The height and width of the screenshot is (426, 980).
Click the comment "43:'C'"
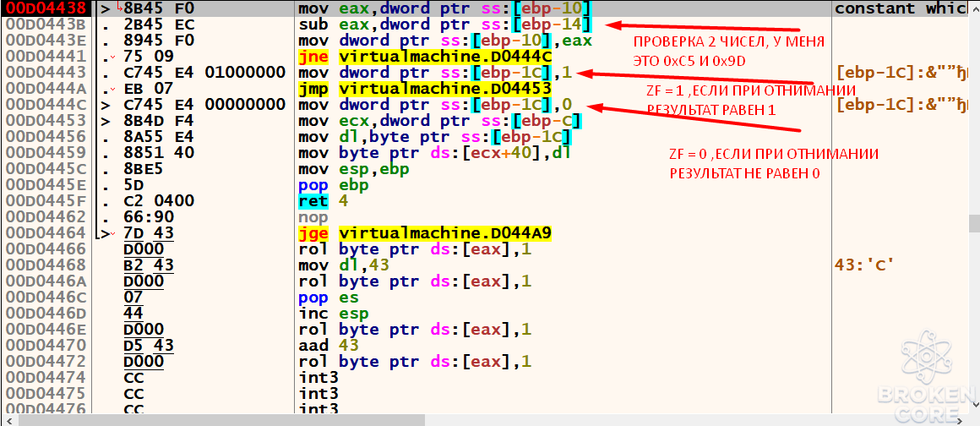[x=863, y=265]
